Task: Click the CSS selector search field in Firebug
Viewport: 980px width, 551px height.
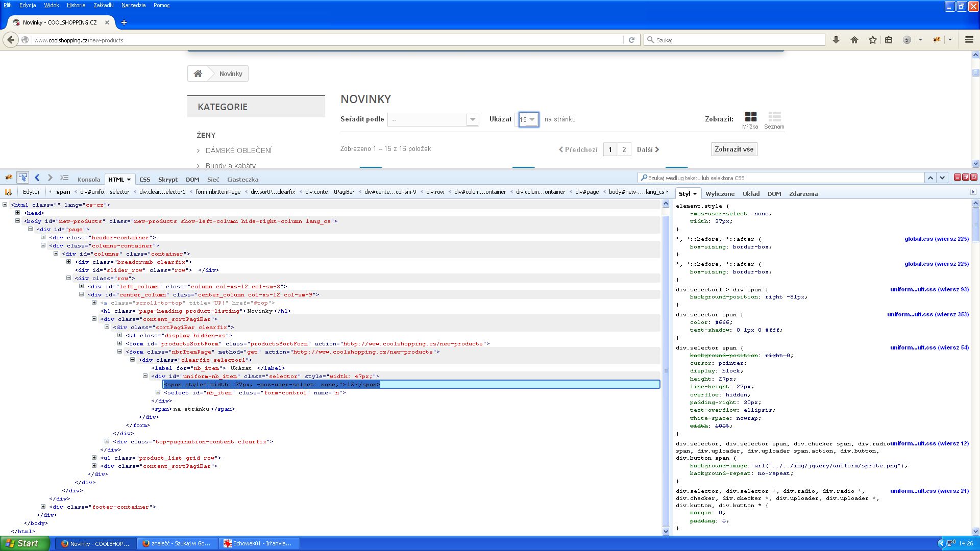Action: [x=781, y=178]
